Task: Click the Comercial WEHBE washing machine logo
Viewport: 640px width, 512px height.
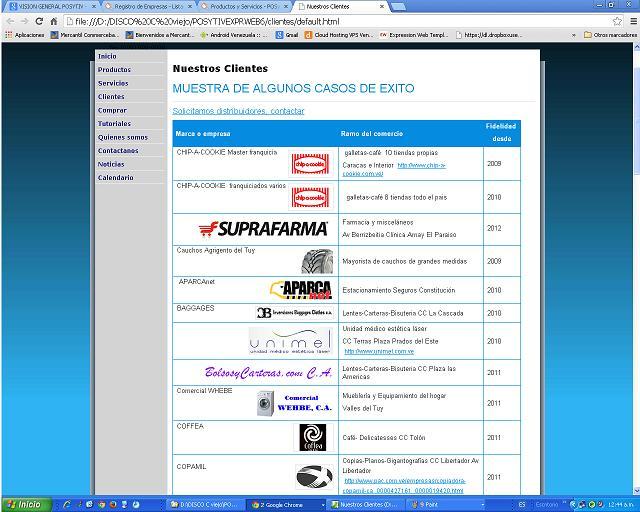Action: tap(294, 403)
